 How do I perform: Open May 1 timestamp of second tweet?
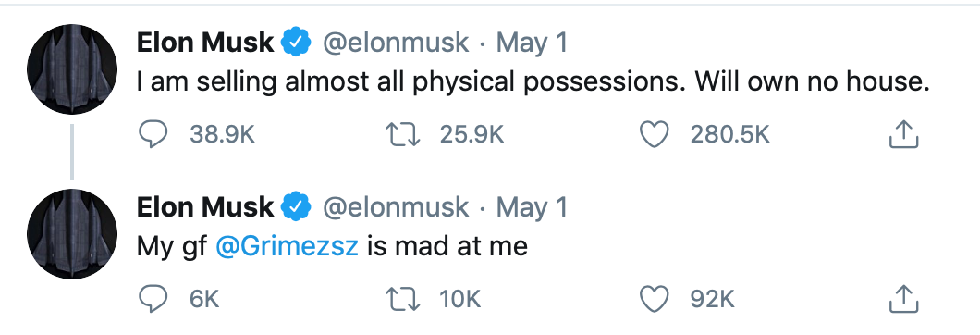pyautogui.click(x=532, y=208)
